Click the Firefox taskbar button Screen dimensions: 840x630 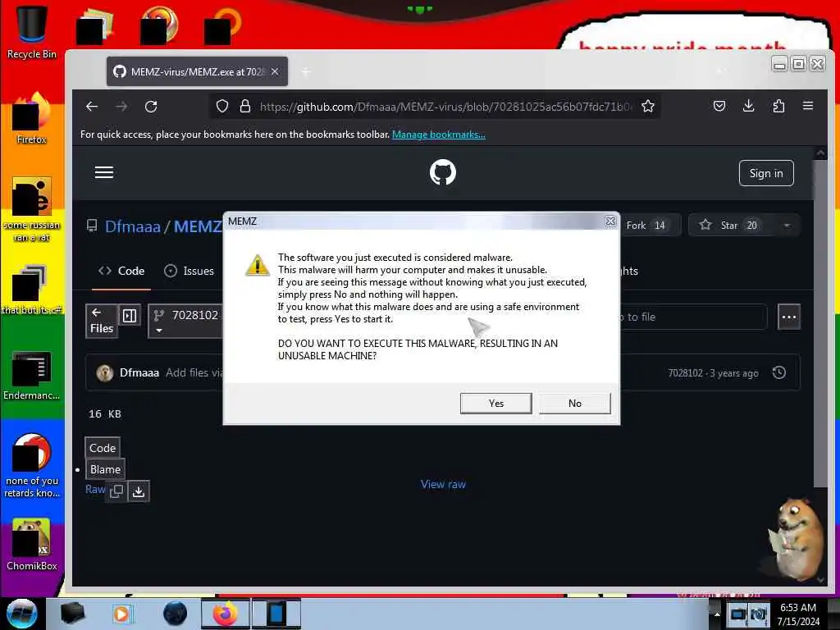(x=225, y=614)
